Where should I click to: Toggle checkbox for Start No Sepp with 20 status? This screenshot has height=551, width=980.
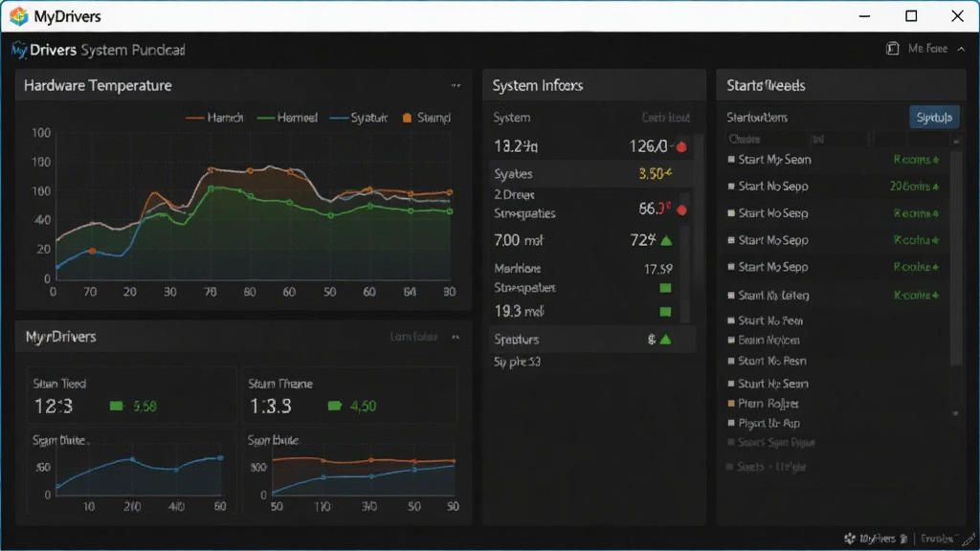731,187
